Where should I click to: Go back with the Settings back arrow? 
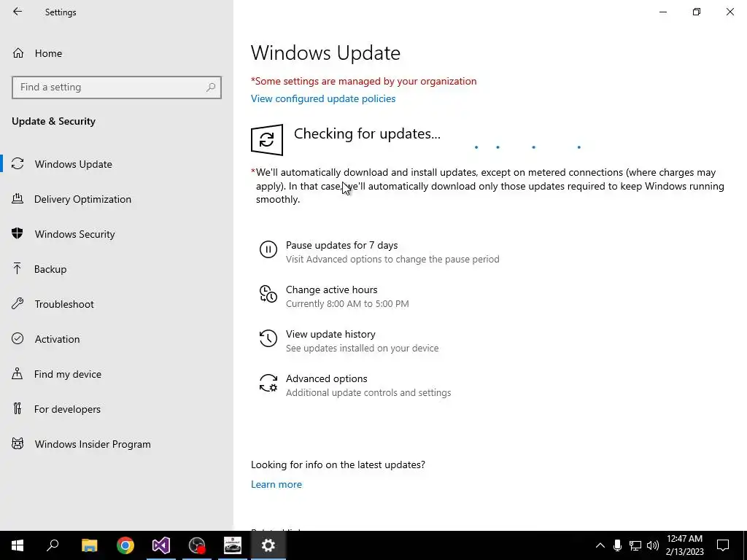[x=18, y=12]
